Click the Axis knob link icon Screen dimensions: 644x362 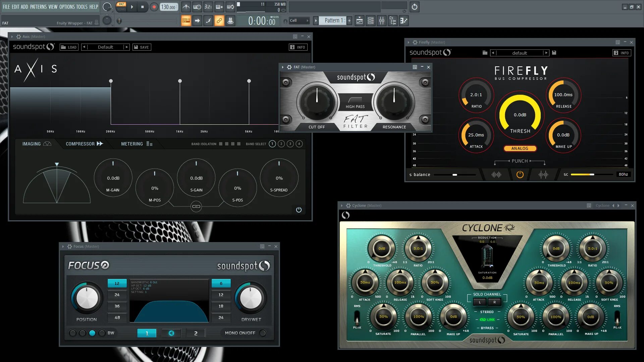(196, 206)
